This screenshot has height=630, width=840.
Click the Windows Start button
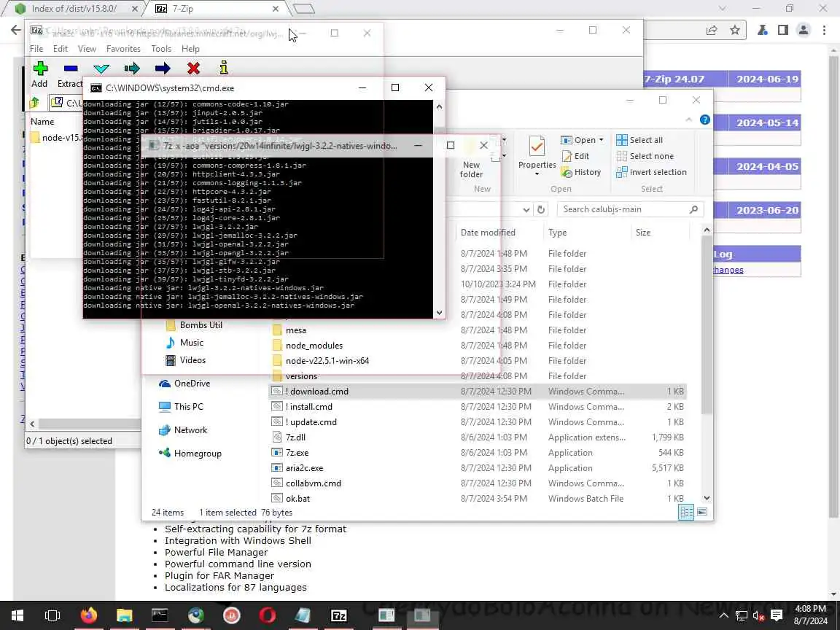pos(17,615)
